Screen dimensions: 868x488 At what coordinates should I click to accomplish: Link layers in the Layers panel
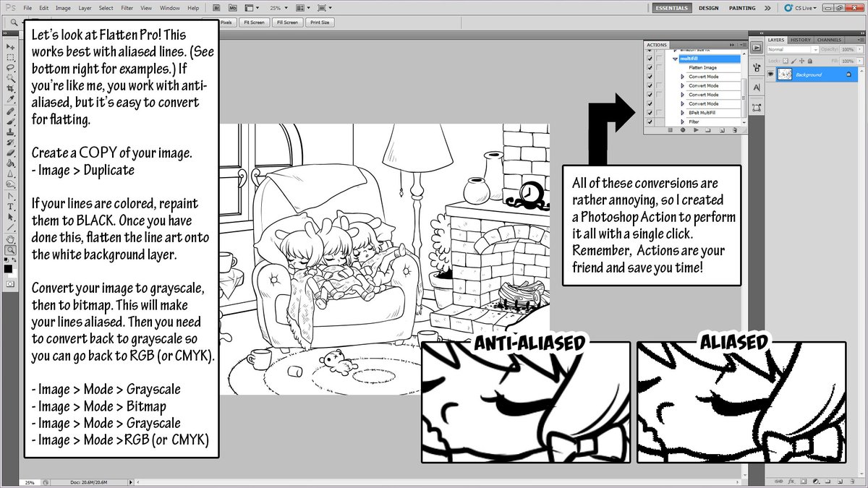[x=778, y=481]
